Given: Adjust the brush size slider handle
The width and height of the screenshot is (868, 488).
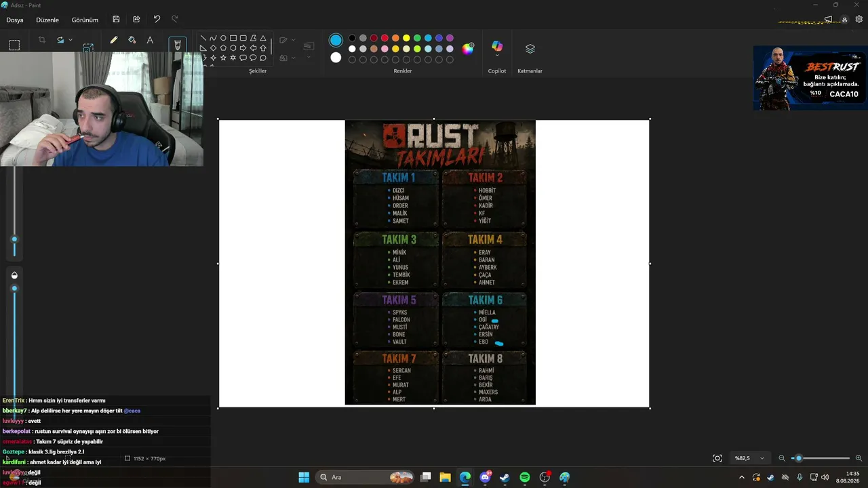Looking at the screenshot, I should (x=14, y=239).
